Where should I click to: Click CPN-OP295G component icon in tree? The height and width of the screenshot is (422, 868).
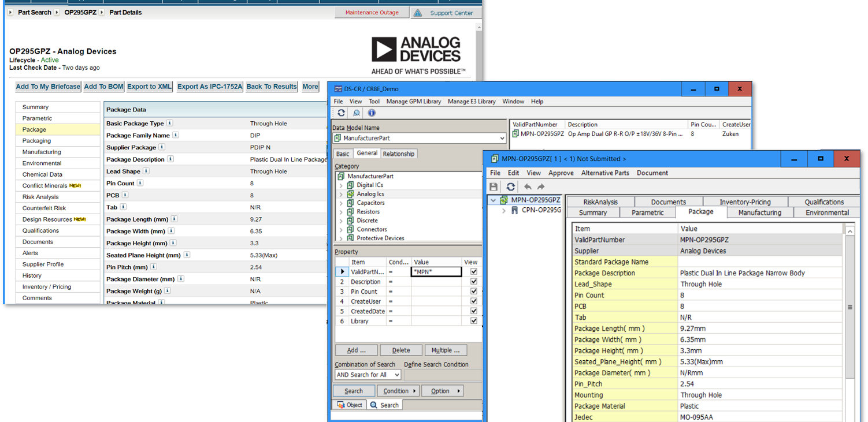514,210
